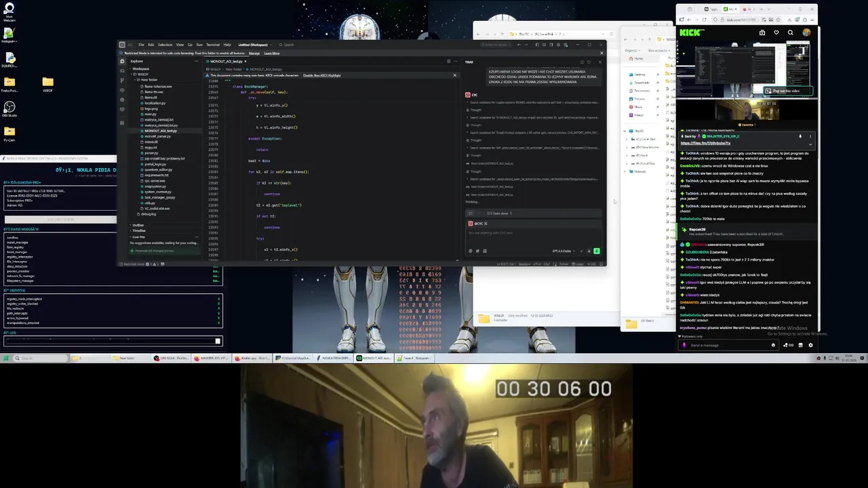Click the microphone icon in TRAE chat
This screenshot has height=488, width=868.
click(589, 251)
